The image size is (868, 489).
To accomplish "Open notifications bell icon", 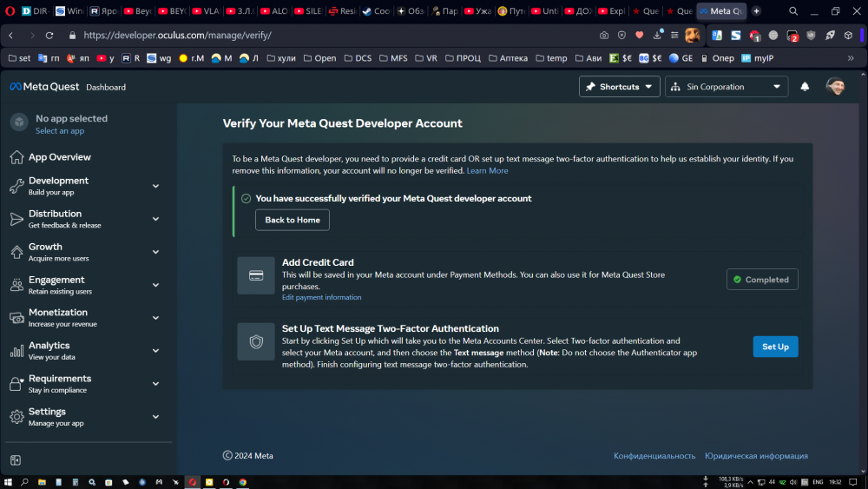I will [x=805, y=86].
